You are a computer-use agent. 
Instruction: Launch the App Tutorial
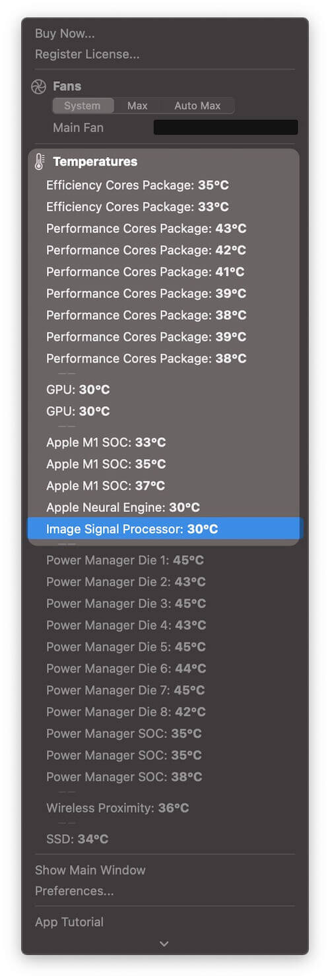(69, 922)
